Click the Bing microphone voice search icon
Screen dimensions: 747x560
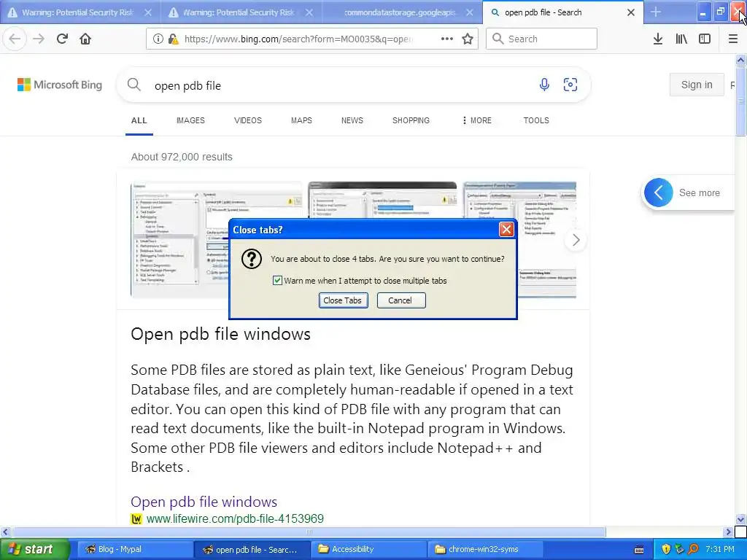pos(544,85)
